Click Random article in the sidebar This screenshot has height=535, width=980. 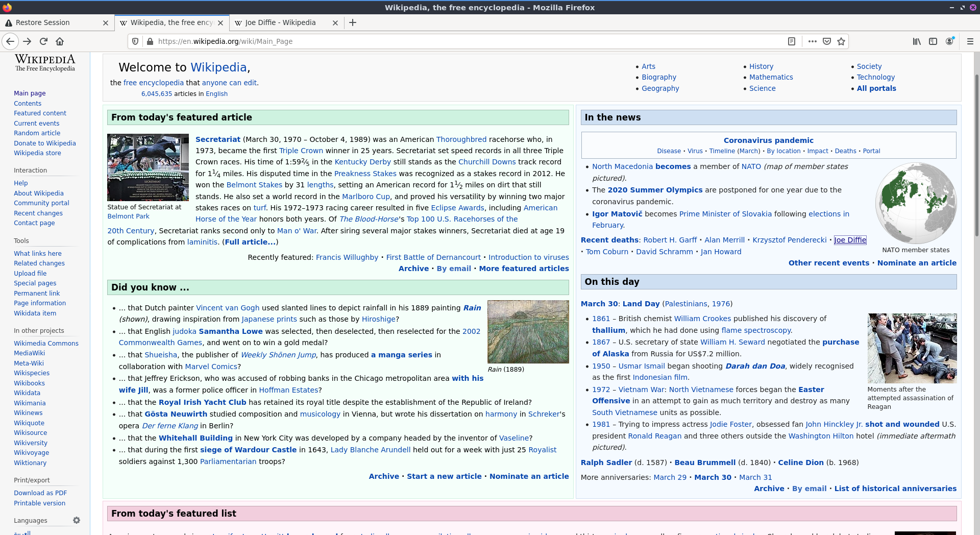pos(37,133)
